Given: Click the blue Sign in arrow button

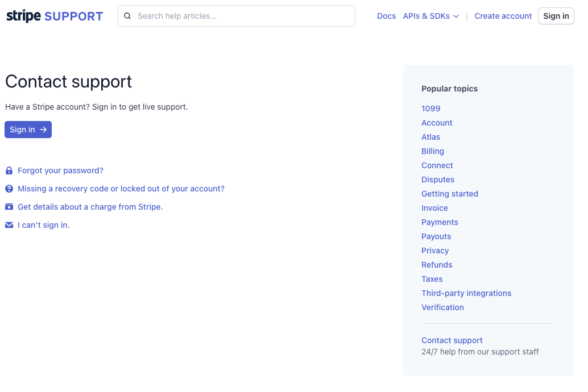Looking at the screenshot, I should click(x=28, y=130).
